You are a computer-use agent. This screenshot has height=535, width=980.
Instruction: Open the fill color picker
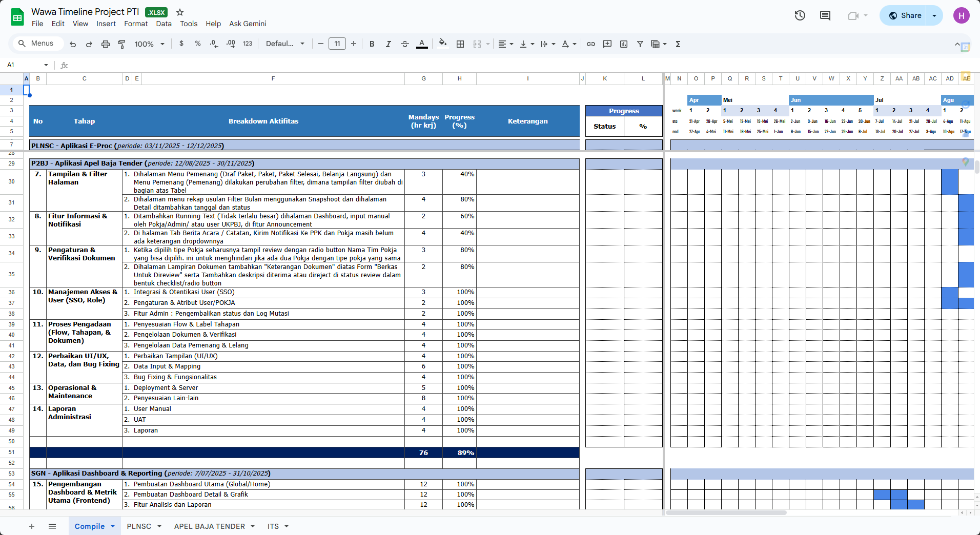pos(443,44)
